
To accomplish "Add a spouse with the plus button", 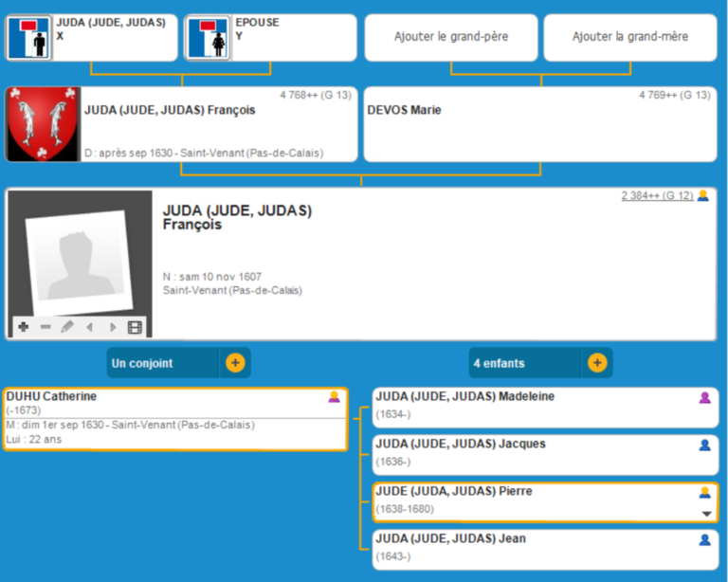I will pos(235,362).
